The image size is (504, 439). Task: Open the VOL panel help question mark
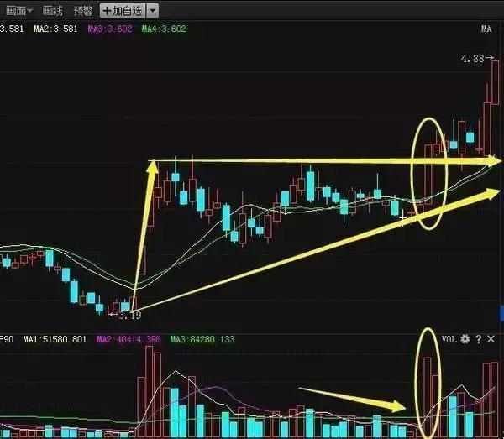(479, 339)
